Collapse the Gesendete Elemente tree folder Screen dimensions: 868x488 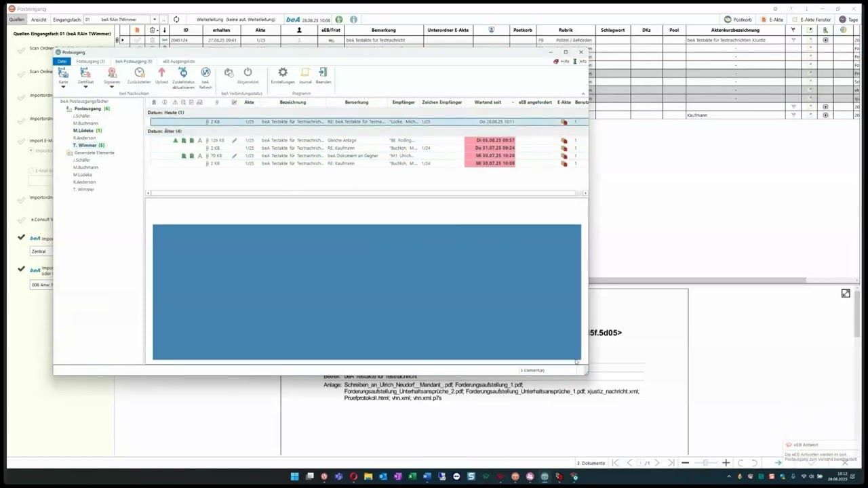[69, 152]
